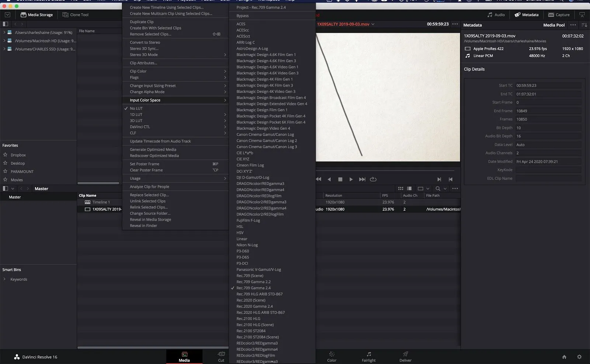
Task: Select Generate Optimized Media
Action: pos(175,150)
